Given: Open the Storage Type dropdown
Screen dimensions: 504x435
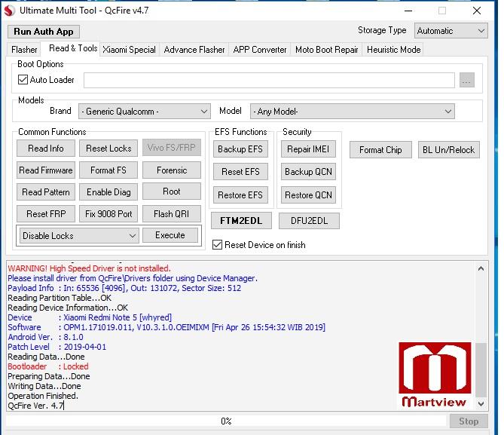Looking at the screenshot, I should point(451,31).
